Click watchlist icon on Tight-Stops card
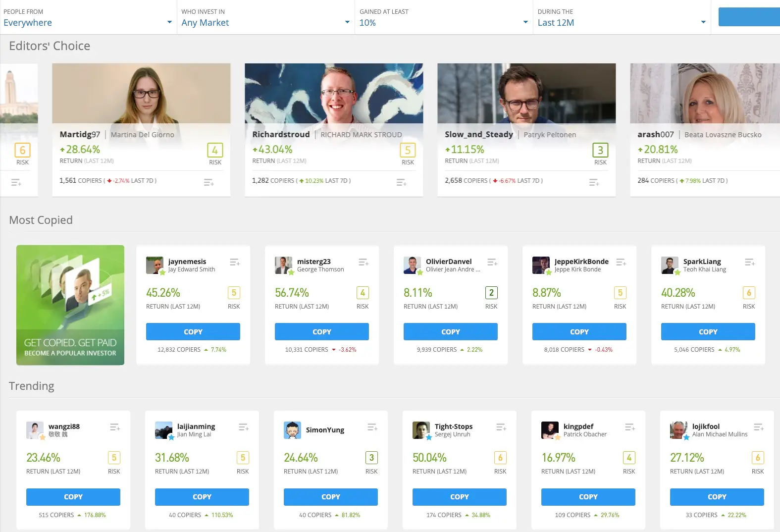This screenshot has height=532, width=780. pos(501,427)
